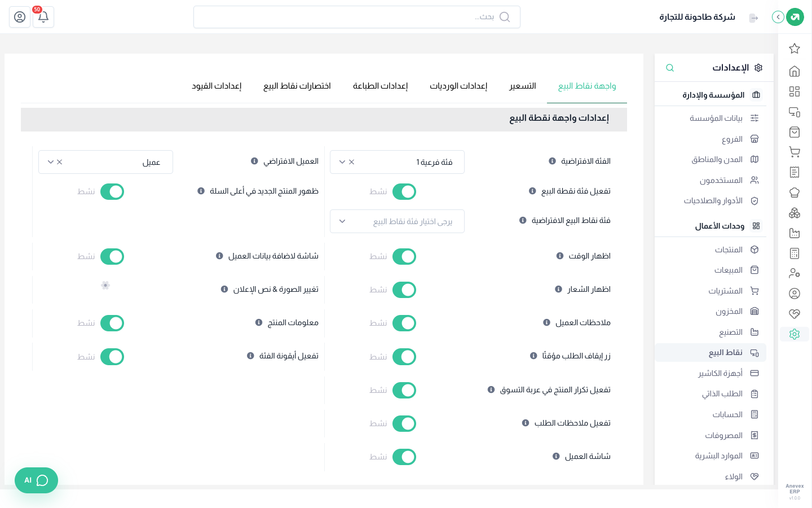Open the settings gear icon in right rail
Screen dimensions: 812x508
pyautogui.click(x=795, y=334)
